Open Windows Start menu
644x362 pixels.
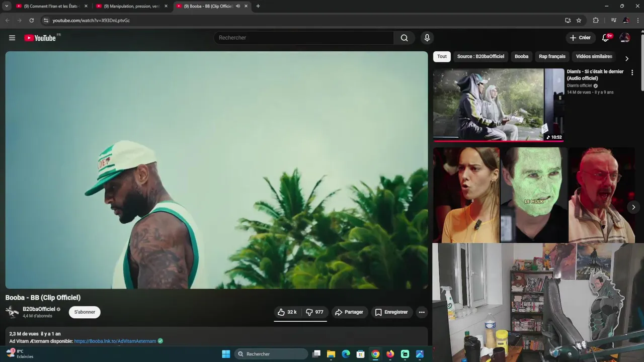(x=226, y=354)
